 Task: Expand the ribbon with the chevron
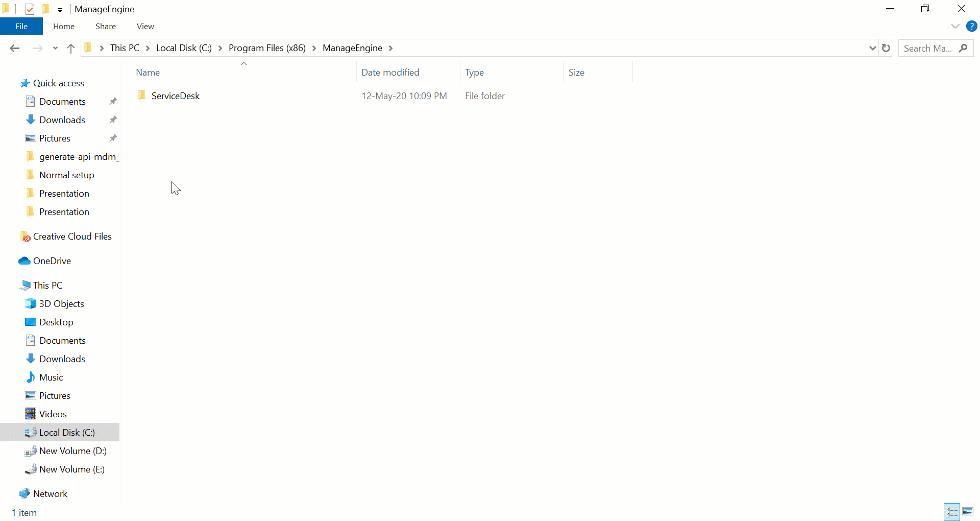coord(955,26)
